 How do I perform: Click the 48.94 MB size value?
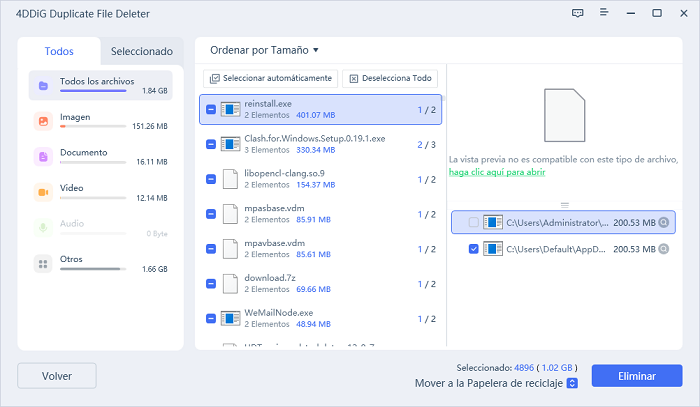[x=313, y=324]
